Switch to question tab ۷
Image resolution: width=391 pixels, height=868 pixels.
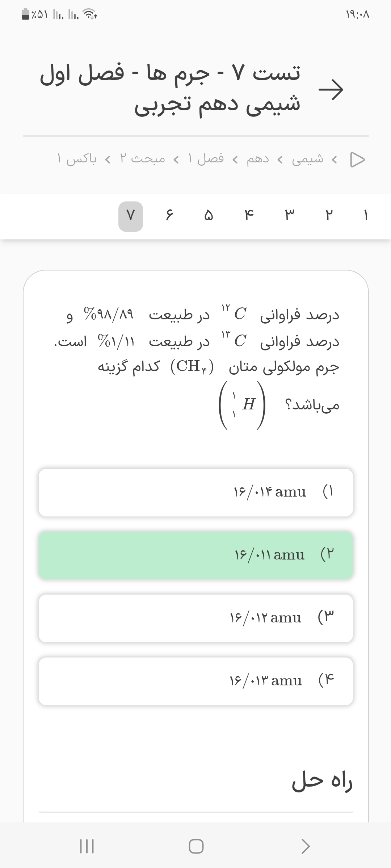(x=130, y=216)
